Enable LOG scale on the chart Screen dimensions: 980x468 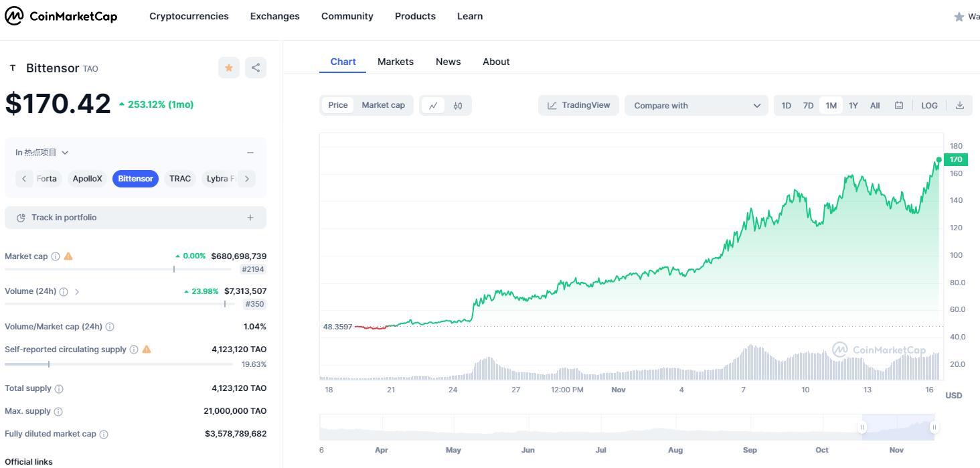click(929, 105)
